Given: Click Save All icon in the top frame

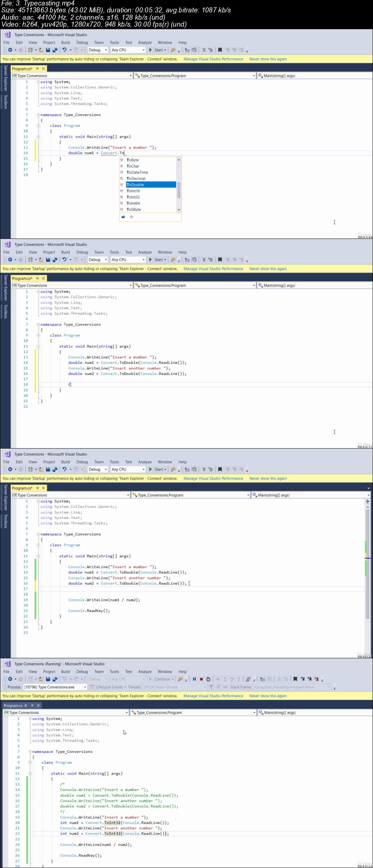Looking at the screenshot, I should pos(55,50).
